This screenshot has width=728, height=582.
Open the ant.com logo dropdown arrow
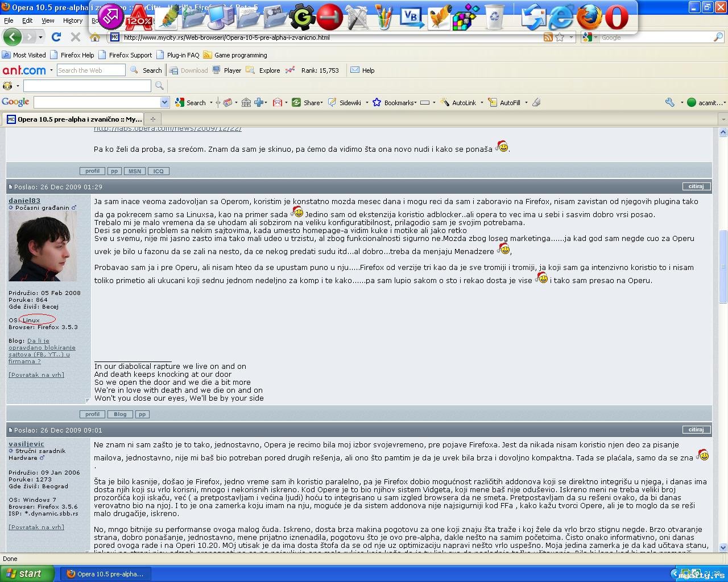51,70
